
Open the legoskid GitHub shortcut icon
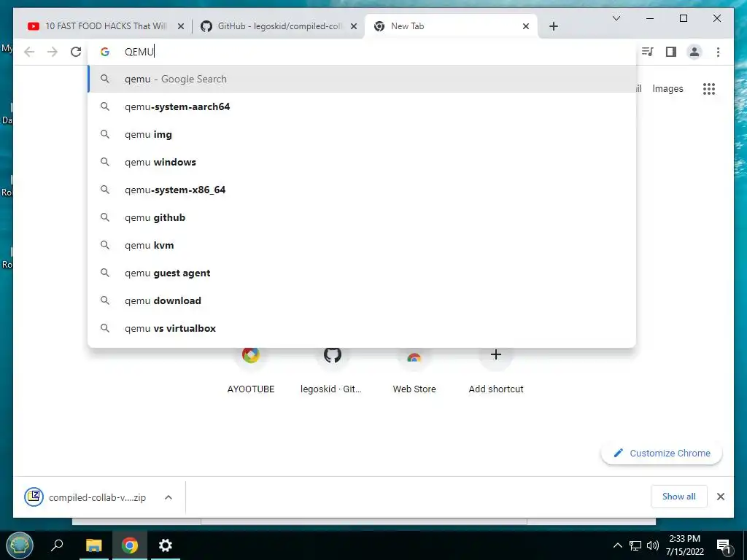(333, 355)
